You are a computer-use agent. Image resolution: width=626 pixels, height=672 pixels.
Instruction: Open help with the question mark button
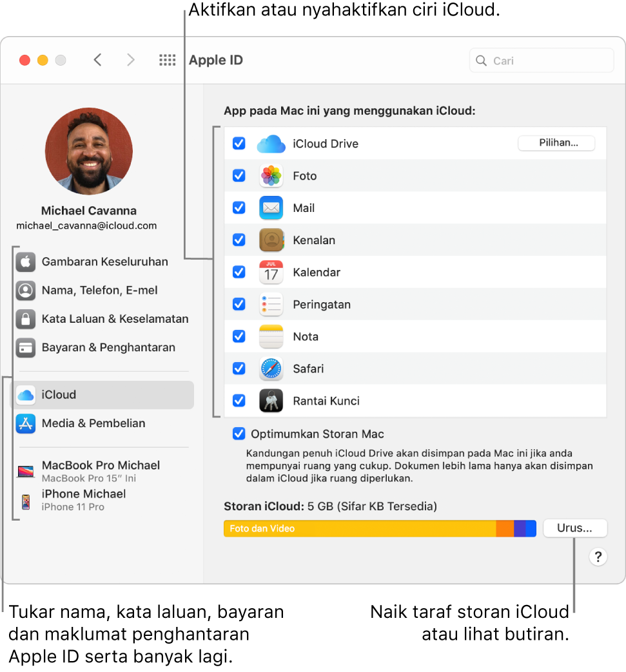(598, 557)
